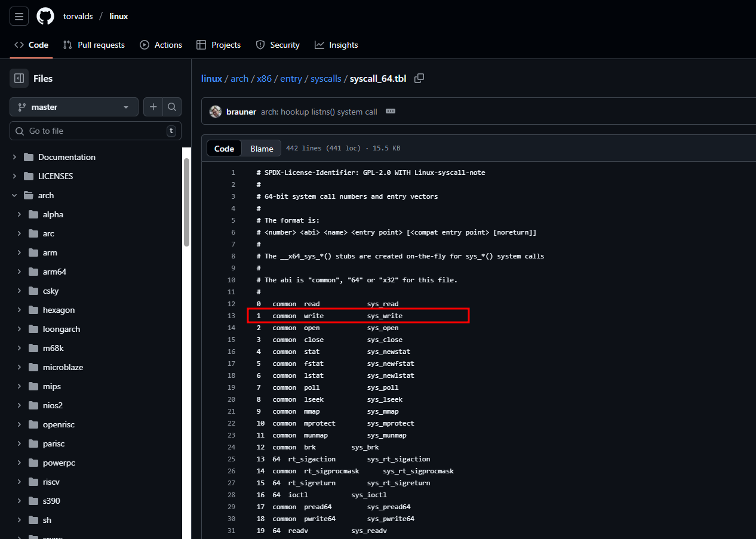Select s390 folder in tree

pyautogui.click(x=51, y=501)
